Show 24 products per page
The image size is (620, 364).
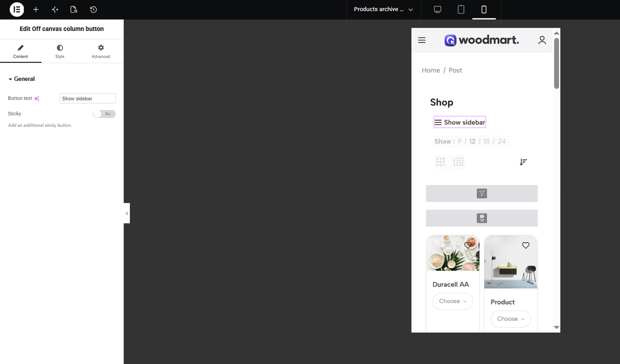click(x=502, y=141)
